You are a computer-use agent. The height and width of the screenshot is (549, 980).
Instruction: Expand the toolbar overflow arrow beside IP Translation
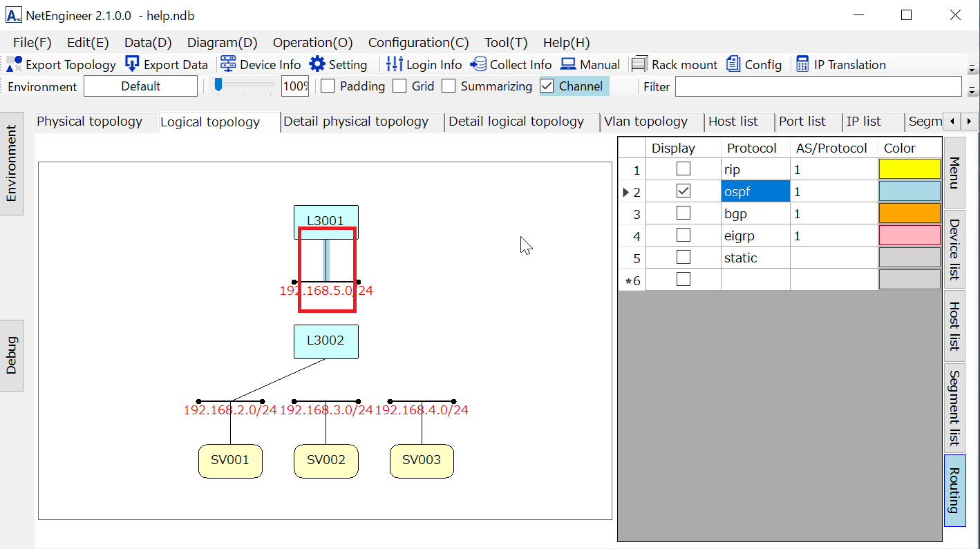click(x=972, y=69)
